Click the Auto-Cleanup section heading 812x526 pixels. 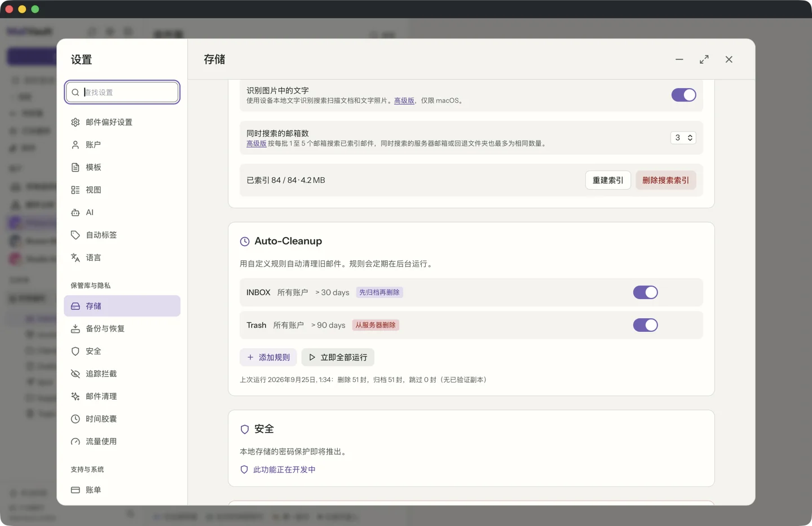click(x=288, y=241)
